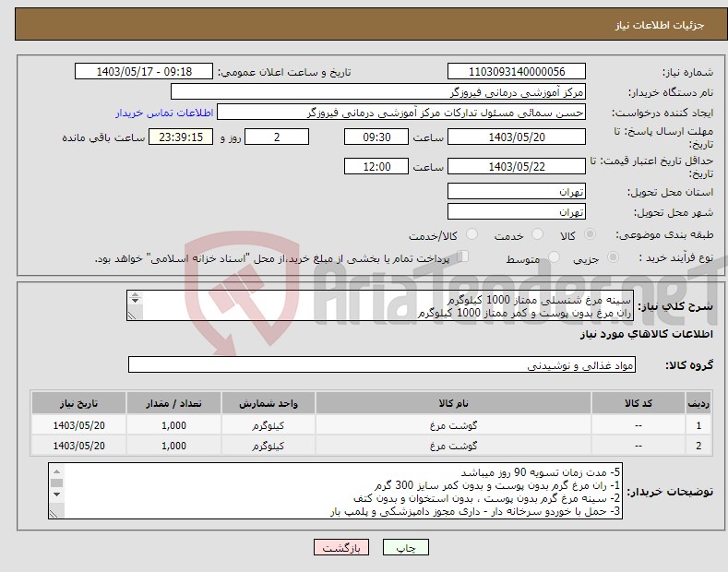
Task: Click up arrow of buyer notes scrollbar
Action: (x=56, y=471)
